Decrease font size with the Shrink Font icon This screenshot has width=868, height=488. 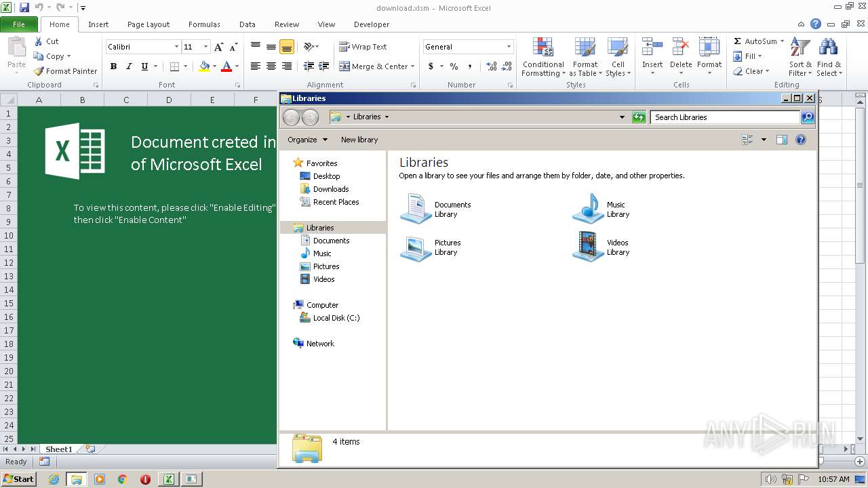233,47
